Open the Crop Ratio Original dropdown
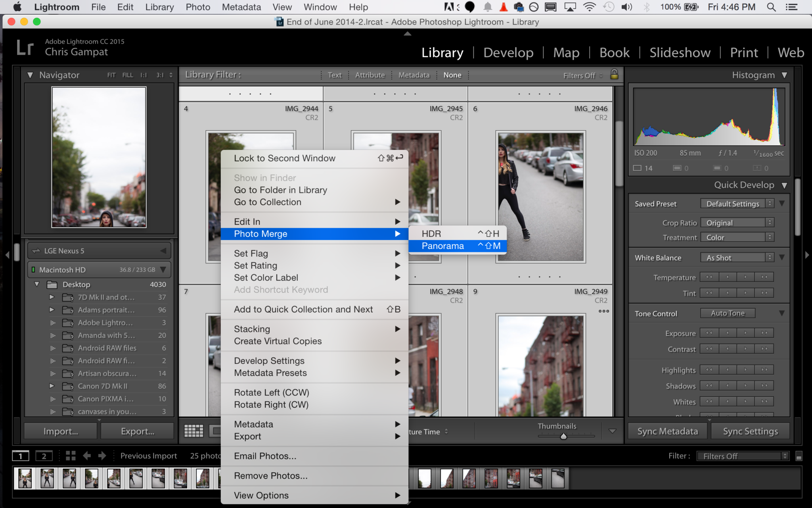Image resolution: width=812 pixels, height=508 pixels. click(x=737, y=223)
